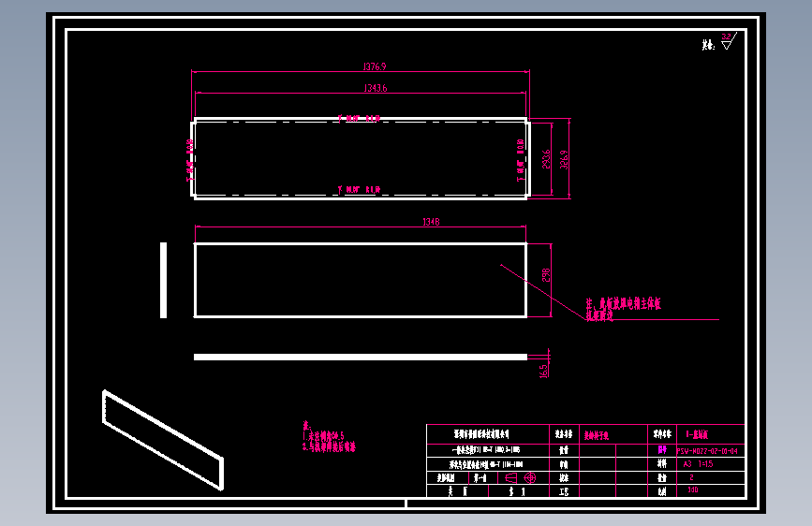Click the 1376.9 overall width dimension
Image resolution: width=812 pixels, height=526 pixels.
tap(375, 66)
